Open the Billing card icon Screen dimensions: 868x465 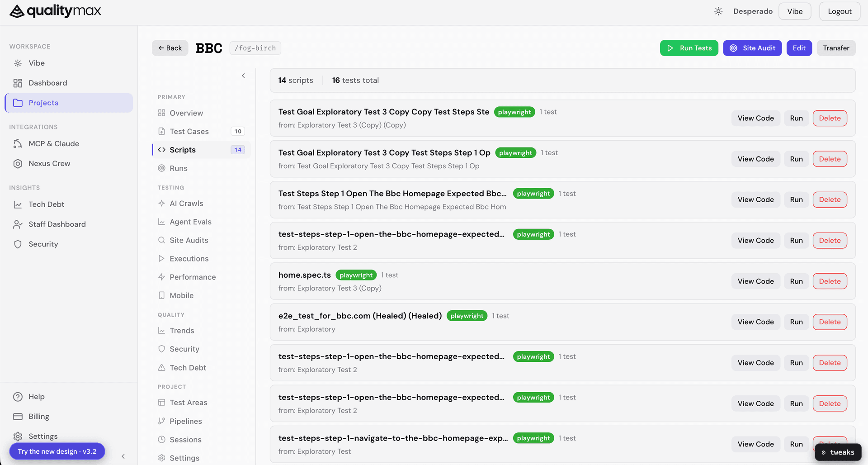pyautogui.click(x=18, y=417)
